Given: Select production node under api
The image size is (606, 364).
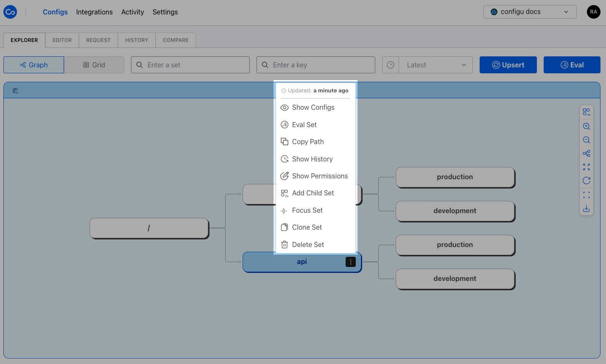Looking at the screenshot, I should [x=455, y=245].
